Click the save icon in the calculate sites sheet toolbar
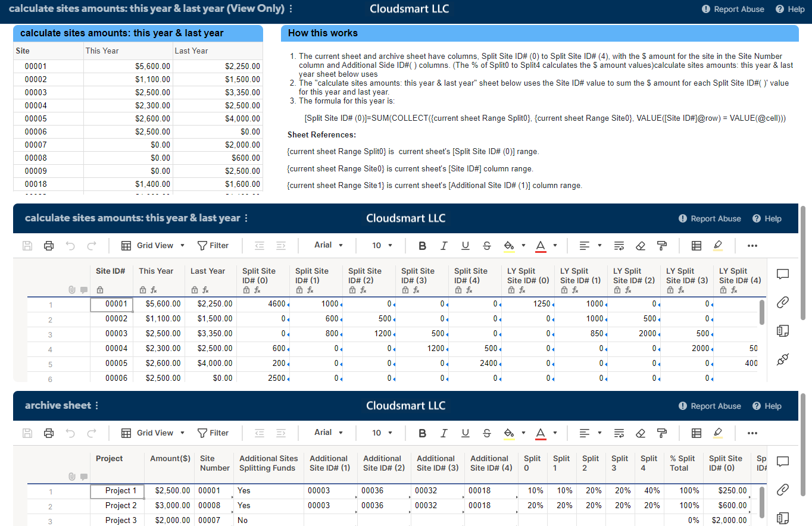The width and height of the screenshot is (812, 526). [27, 246]
